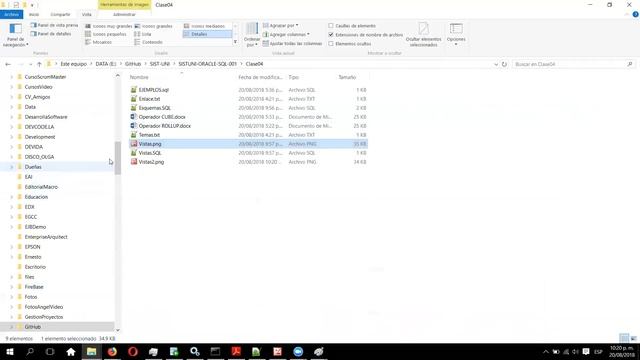Expand the Educacion folder

[11, 197]
